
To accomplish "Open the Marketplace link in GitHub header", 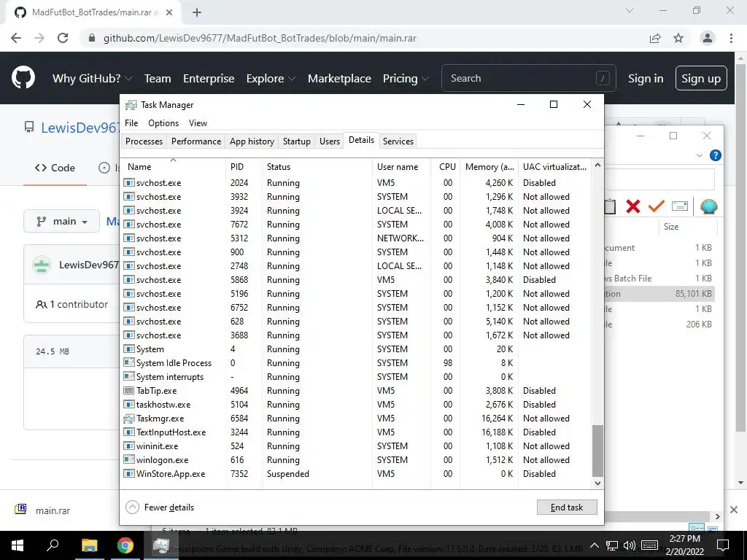I will (339, 79).
